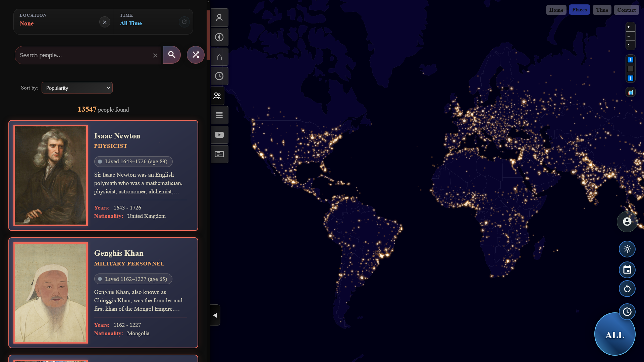
Task: Click the magnifier search button
Action: pyautogui.click(x=172, y=55)
